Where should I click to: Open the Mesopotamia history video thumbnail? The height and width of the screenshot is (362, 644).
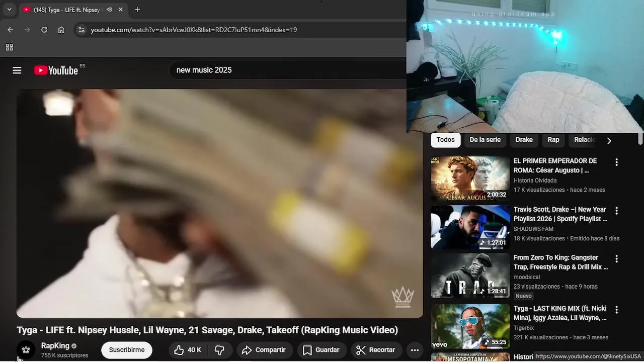470,357
